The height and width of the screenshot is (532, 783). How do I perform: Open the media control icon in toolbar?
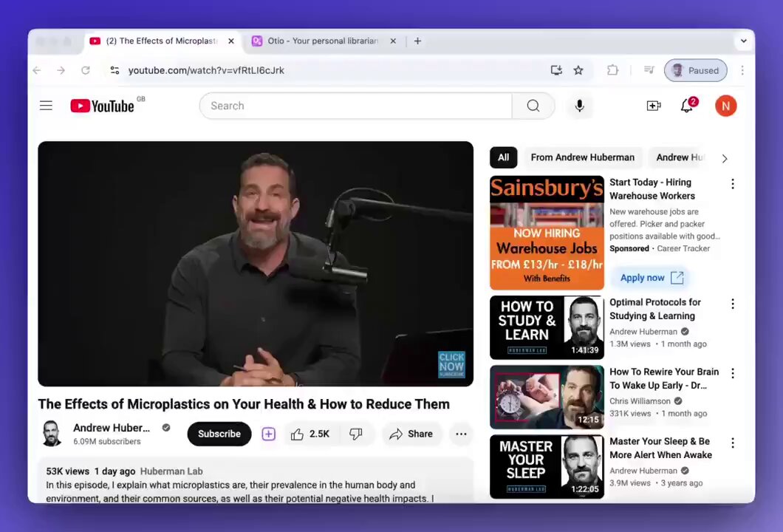[x=649, y=70]
